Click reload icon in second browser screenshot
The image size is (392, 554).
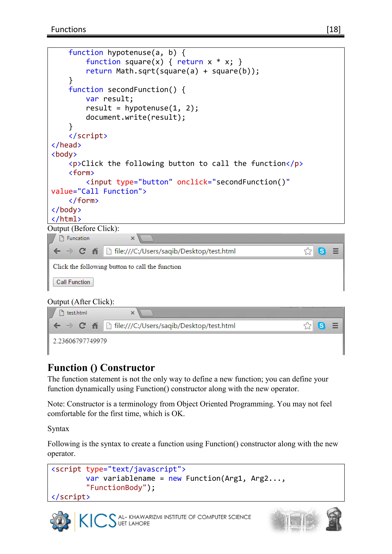[x=82, y=326]
